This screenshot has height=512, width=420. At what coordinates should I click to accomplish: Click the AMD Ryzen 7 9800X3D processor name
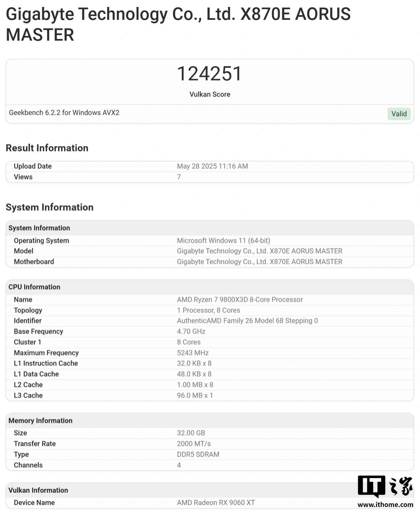click(x=240, y=300)
